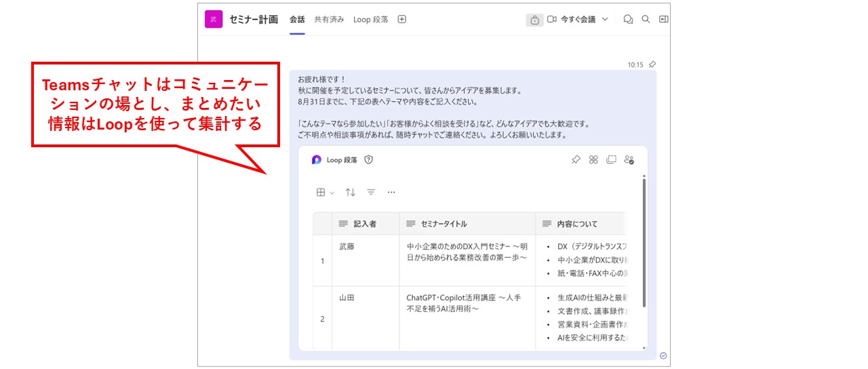Open the table view grid dropdown
The image size is (868, 369).
pyautogui.click(x=325, y=193)
